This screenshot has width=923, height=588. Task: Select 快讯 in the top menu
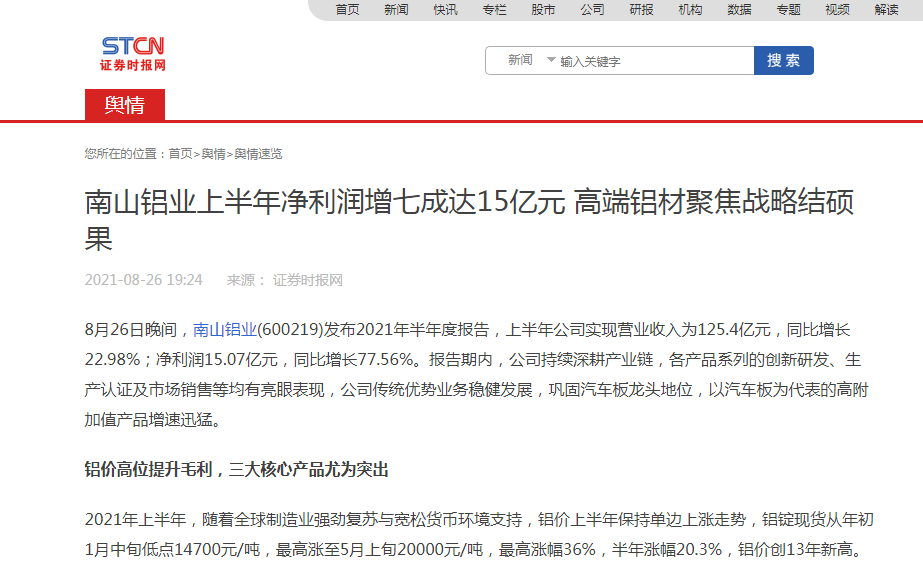tap(445, 10)
